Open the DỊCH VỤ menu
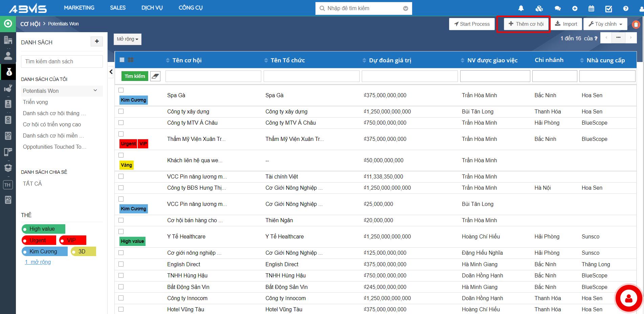Screen dimensions: 644x314 coord(152,8)
